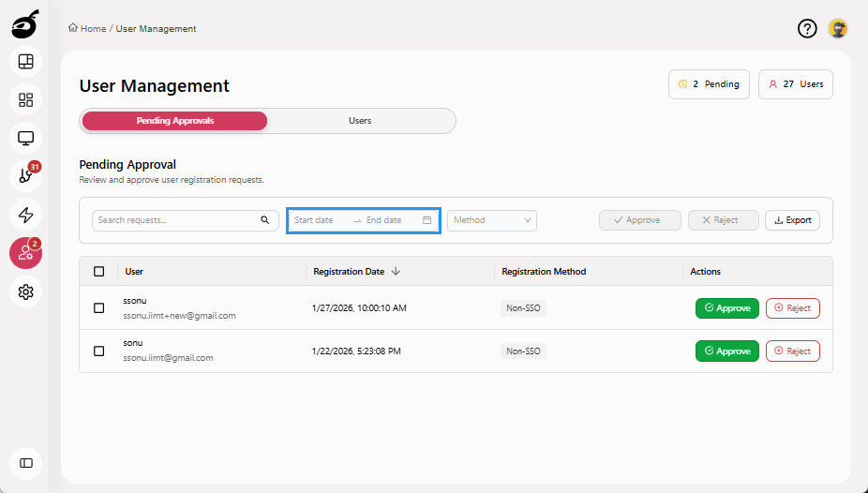
Task: Open the user avatar profile menu
Action: 838,28
